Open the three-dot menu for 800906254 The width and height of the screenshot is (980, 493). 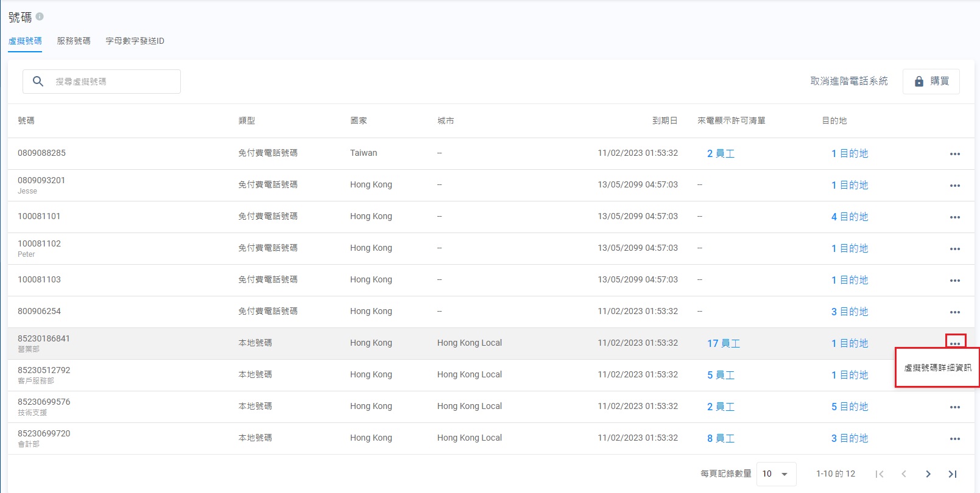(954, 312)
